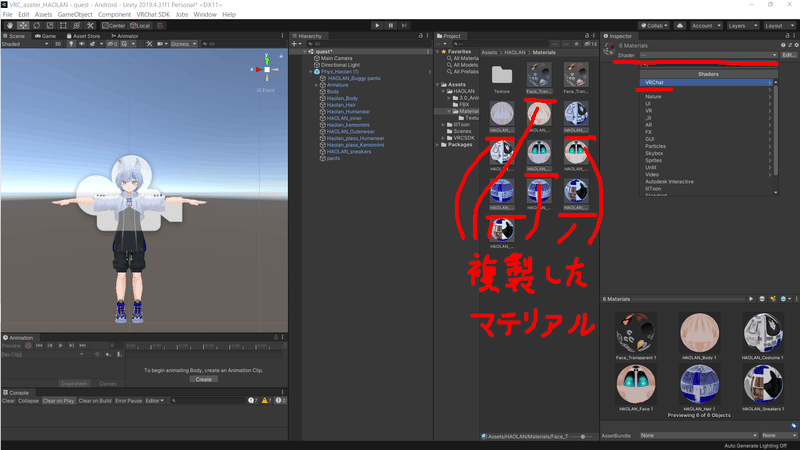Toggle scene lighting bulb icon
This screenshot has height=450, width=800.
[x=71, y=44]
